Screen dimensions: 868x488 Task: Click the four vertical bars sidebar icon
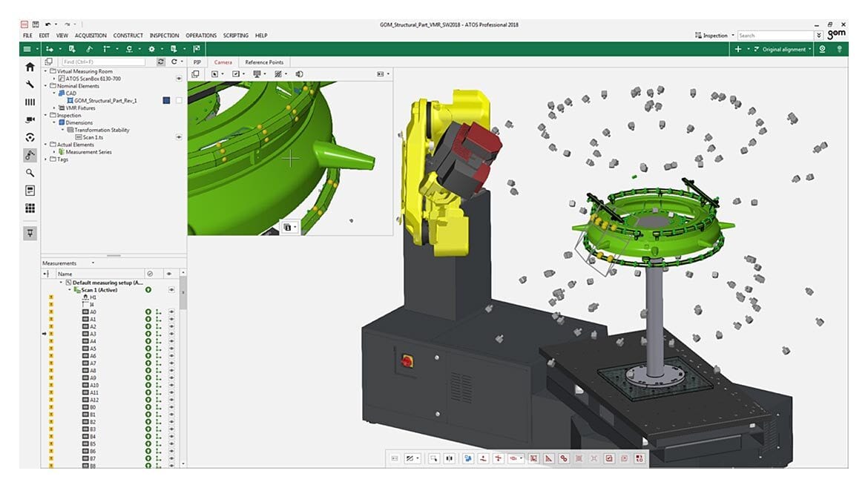30,102
